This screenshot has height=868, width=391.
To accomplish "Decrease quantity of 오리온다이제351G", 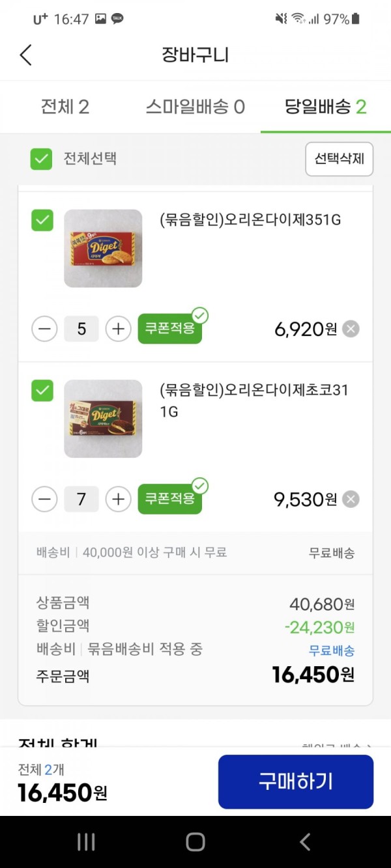I will [44, 329].
